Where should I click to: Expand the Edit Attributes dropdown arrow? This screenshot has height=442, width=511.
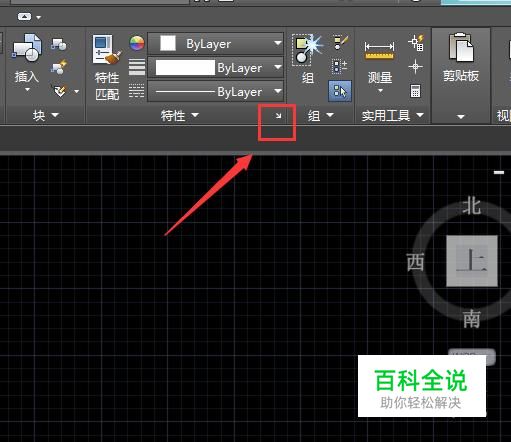pyautogui.click(x=77, y=91)
